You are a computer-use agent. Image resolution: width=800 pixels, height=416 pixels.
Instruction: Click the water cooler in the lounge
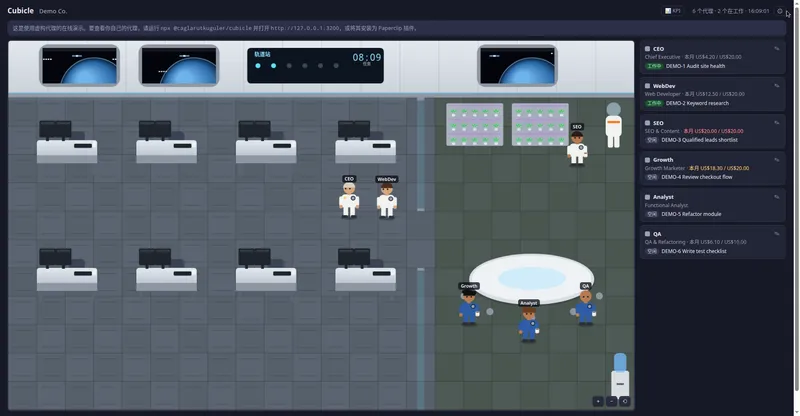tap(620, 375)
